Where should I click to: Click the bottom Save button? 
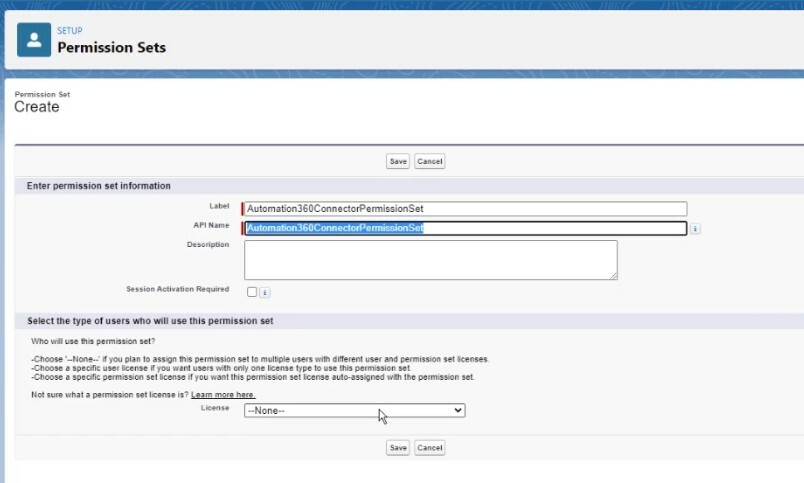tap(398, 448)
